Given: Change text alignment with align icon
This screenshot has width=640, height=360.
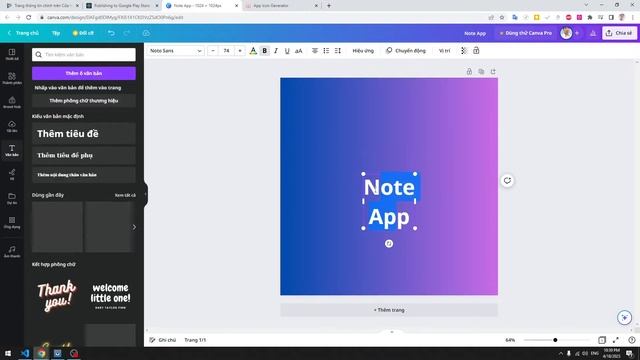Looking at the screenshot, I should [315, 51].
